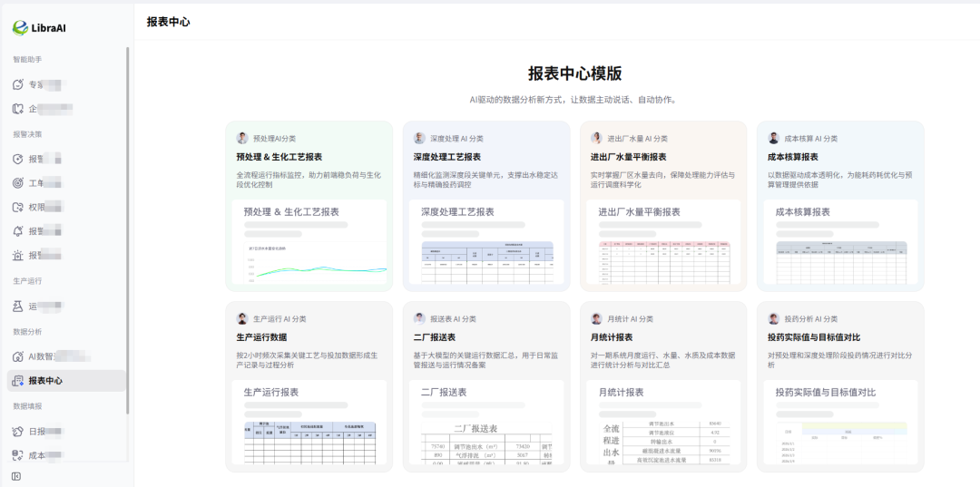Select 报表中心 in the sidebar
Viewport: 980px width, 487px height.
[x=66, y=381]
